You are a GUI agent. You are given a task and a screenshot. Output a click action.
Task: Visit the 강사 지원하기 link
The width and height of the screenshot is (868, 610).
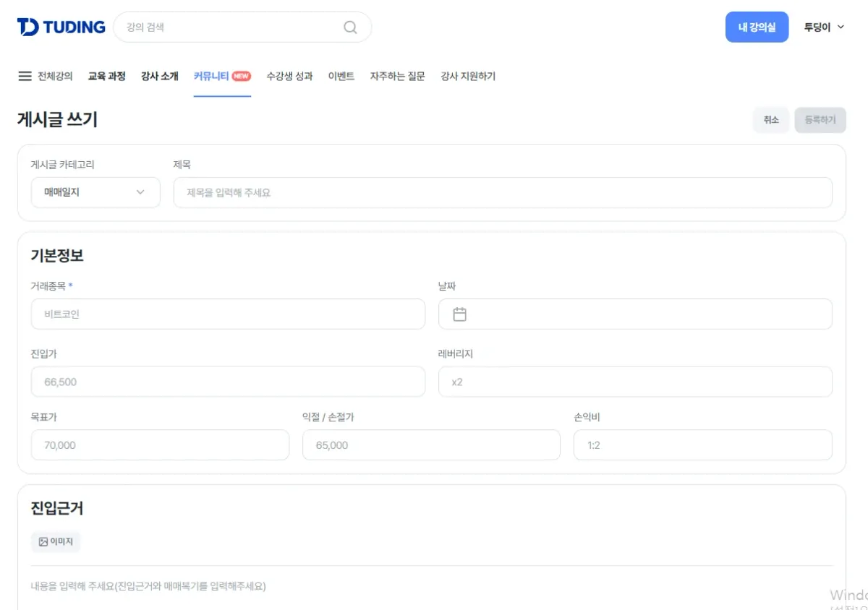[x=468, y=76]
